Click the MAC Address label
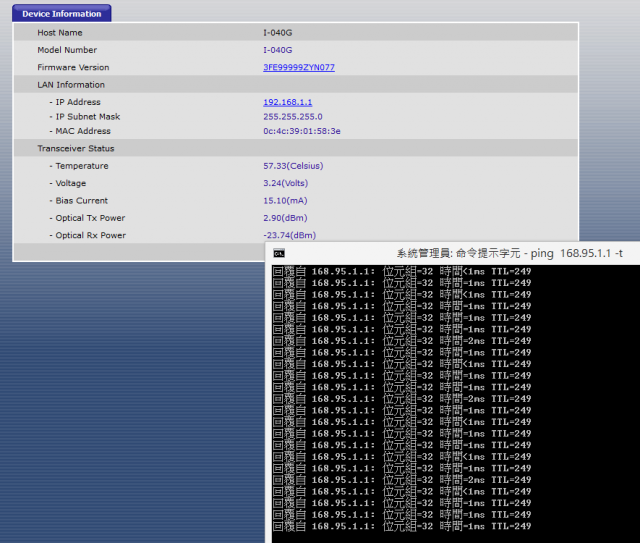 [83, 131]
